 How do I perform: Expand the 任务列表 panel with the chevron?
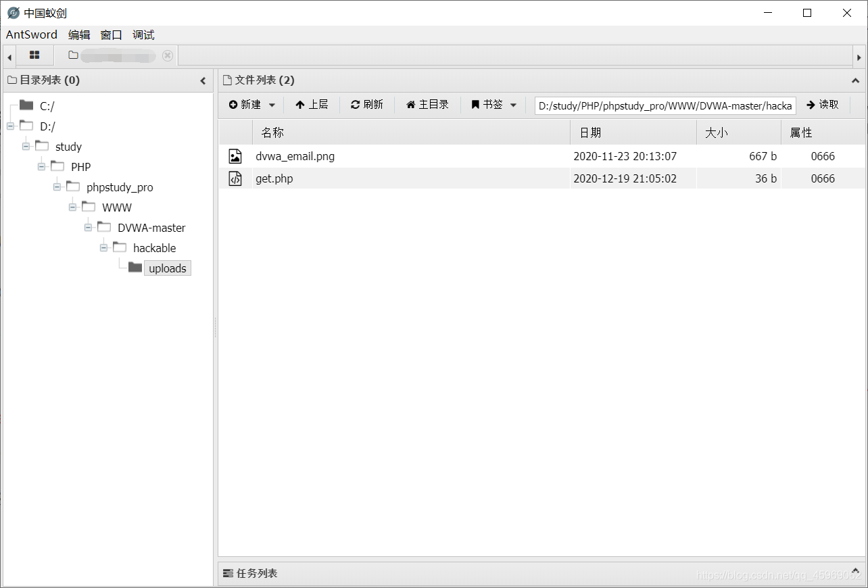click(x=855, y=572)
